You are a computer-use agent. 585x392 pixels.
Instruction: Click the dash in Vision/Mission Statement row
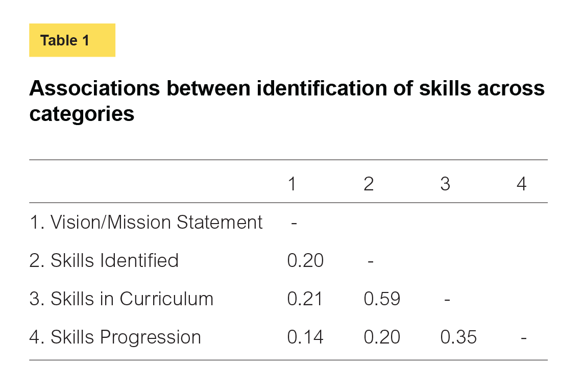294,223
